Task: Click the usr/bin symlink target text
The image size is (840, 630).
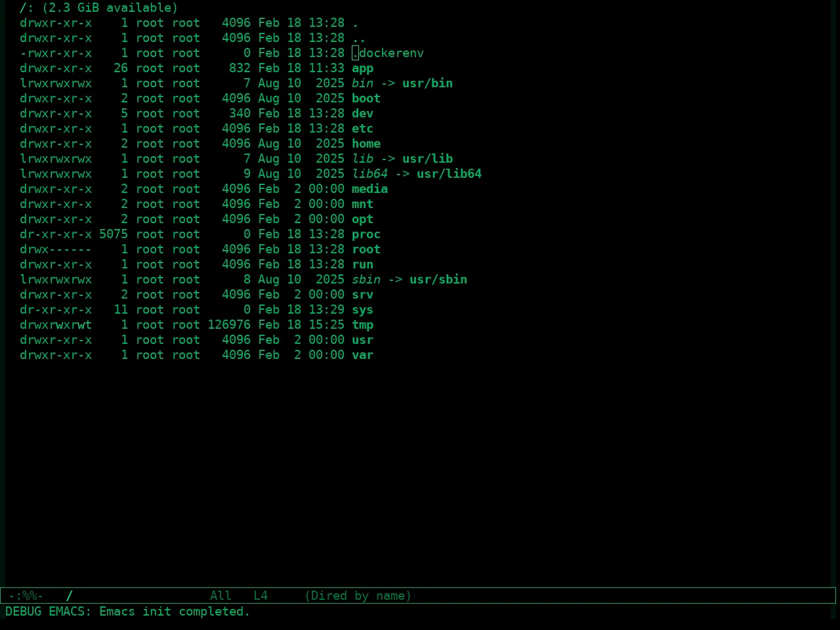Action: (427, 83)
